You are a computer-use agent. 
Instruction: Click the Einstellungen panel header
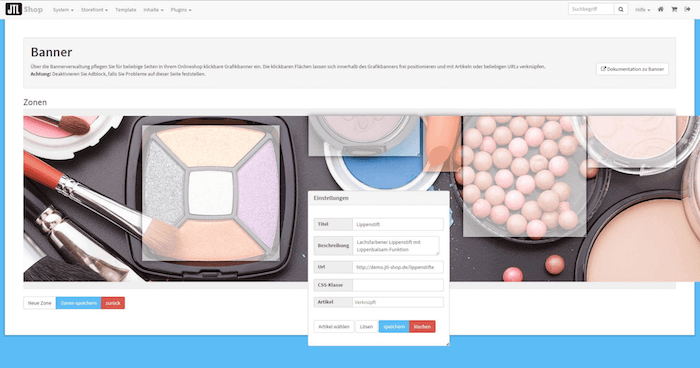click(x=379, y=198)
